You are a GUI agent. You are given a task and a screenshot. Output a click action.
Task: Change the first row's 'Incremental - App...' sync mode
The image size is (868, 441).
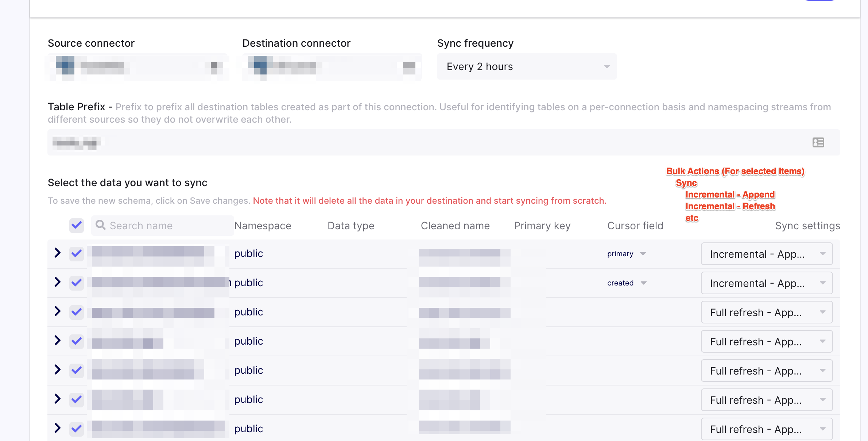pyautogui.click(x=766, y=254)
